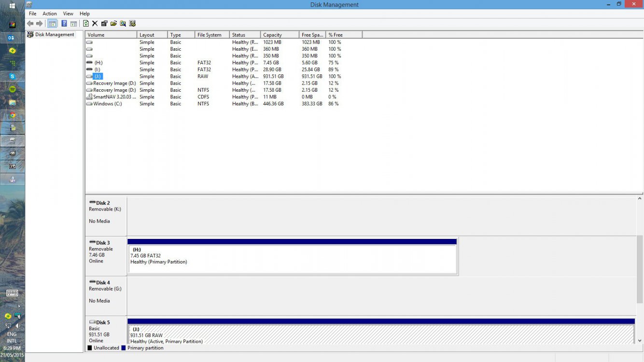Click the Disk 5 Basic label panel
644x362 pixels.
coord(106,331)
